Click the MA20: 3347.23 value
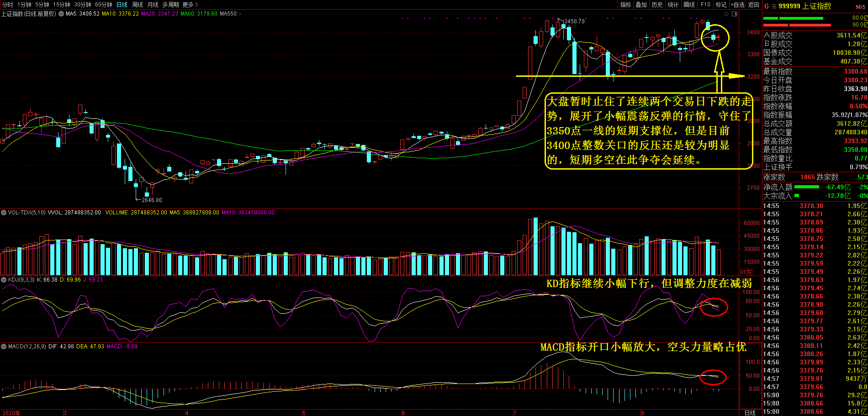Screen dimensions: 868x416 point(159,14)
